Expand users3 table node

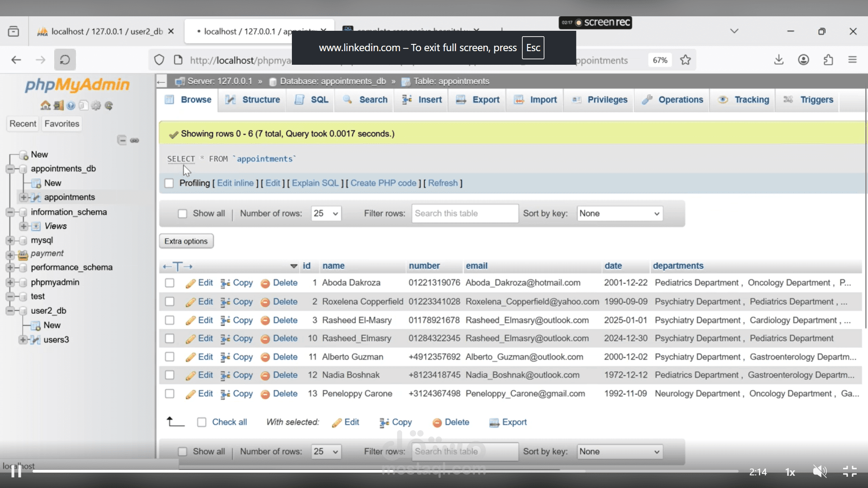[x=23, y=340]
